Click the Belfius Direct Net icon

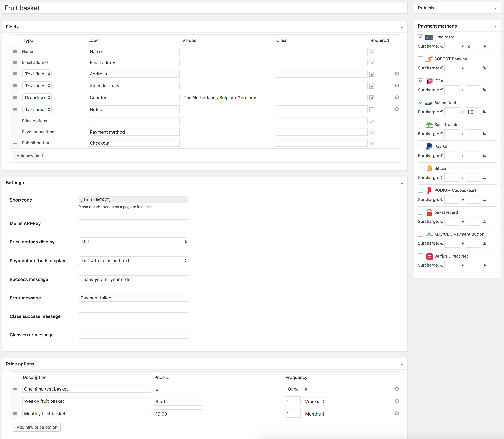tap(429, 256)
